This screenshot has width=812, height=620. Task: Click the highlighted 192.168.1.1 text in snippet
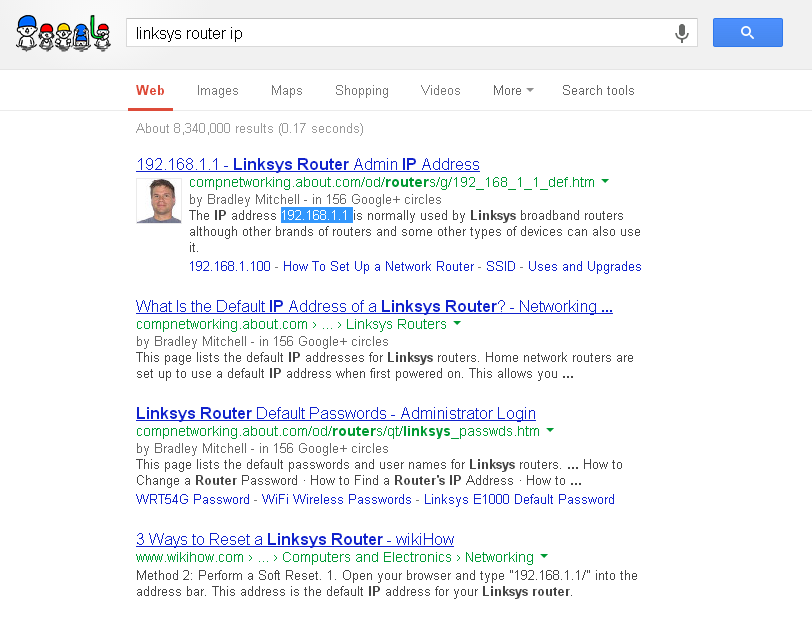click(x=316, y=215)
